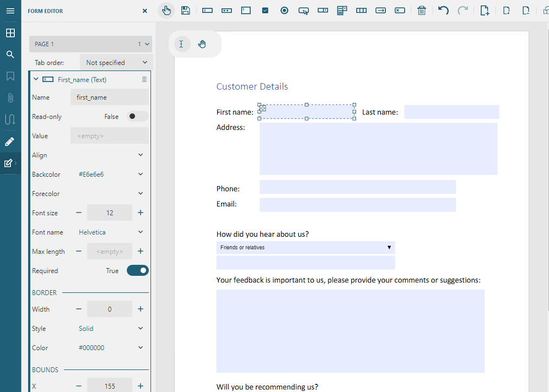
Task: Add a text field tool
Action: 207,10
